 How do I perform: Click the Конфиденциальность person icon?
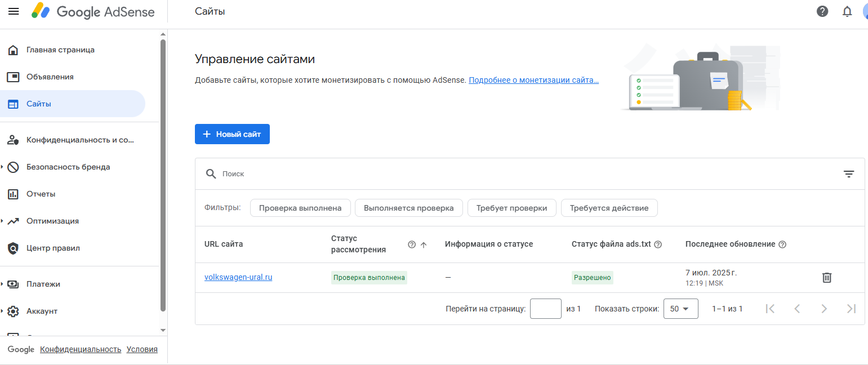point(13,140)
